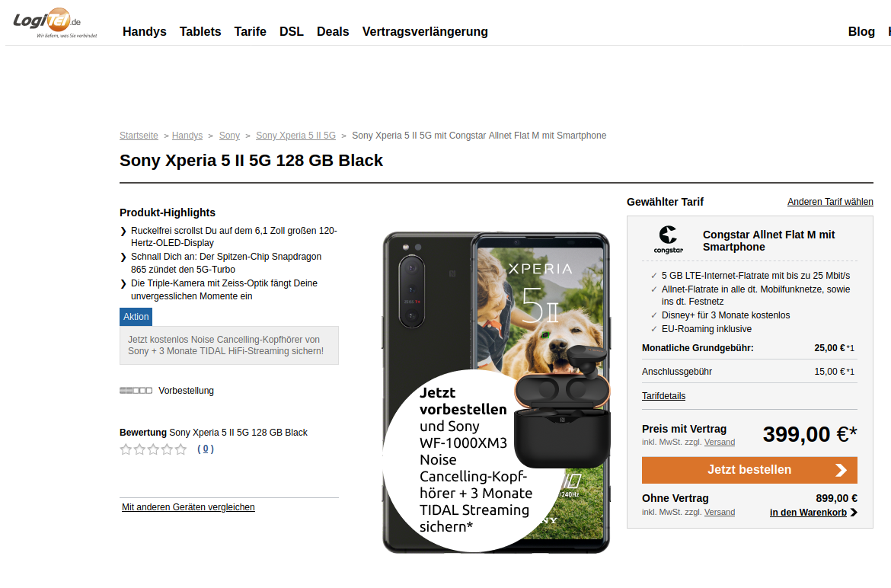891x588 pixels.
Task: Click the white chevron on Jetzt bestellen button
Action: click(x=841, y=470)
